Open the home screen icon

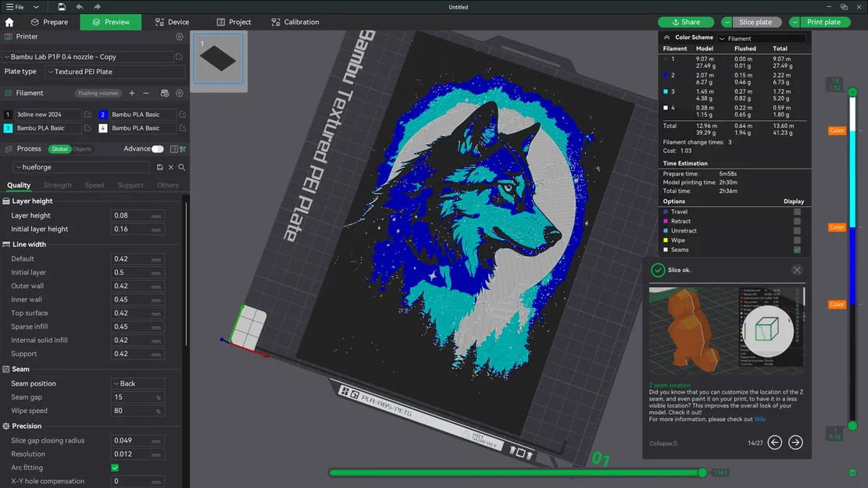[9, 22]
